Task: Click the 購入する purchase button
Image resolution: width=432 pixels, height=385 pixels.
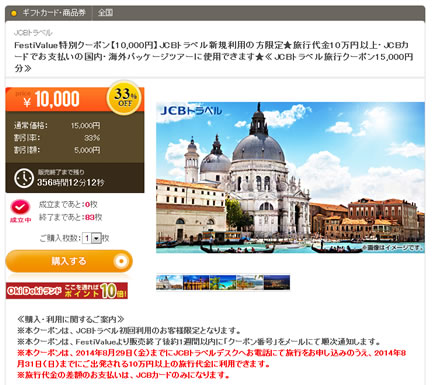Action: [x=69, y=261]
